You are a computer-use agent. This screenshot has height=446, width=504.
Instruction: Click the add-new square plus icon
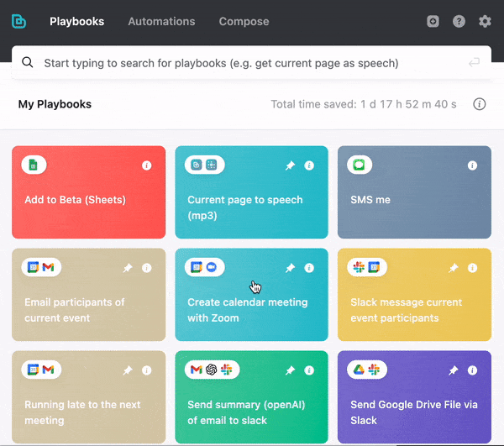click(x=433, y=22)
